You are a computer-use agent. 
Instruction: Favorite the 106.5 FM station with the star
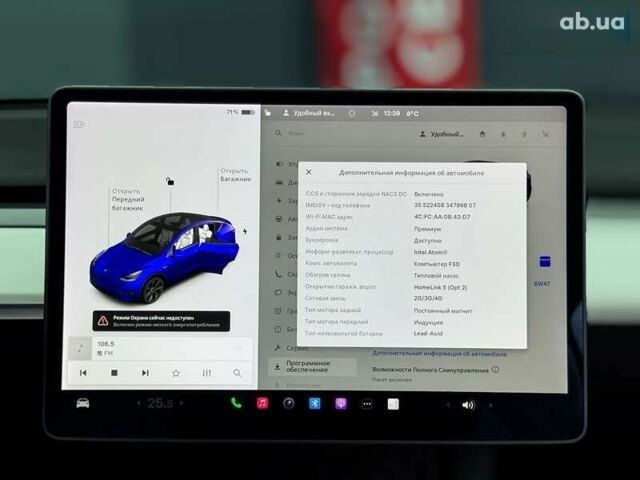pyautogui.click(x=176, y=373)
